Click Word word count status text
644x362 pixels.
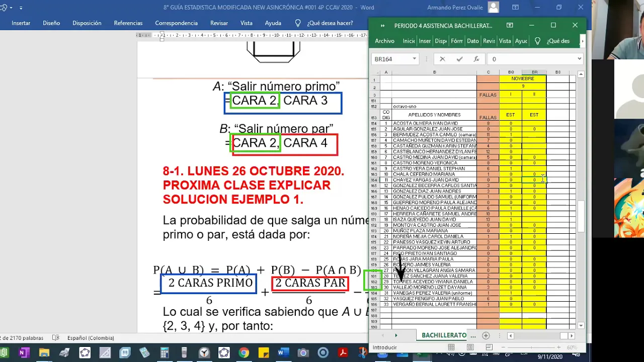click(x=22, y=338)
